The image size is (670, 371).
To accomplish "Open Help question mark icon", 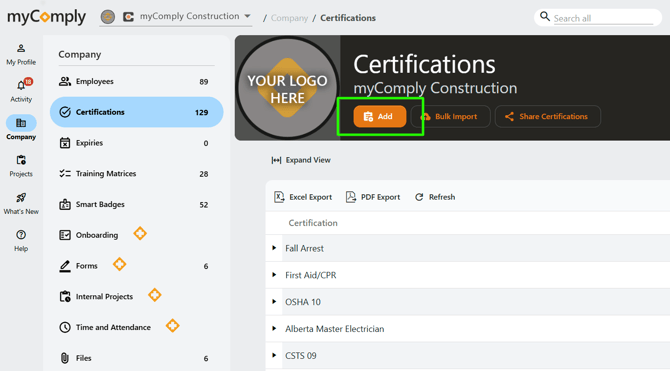I will (21, 235).
